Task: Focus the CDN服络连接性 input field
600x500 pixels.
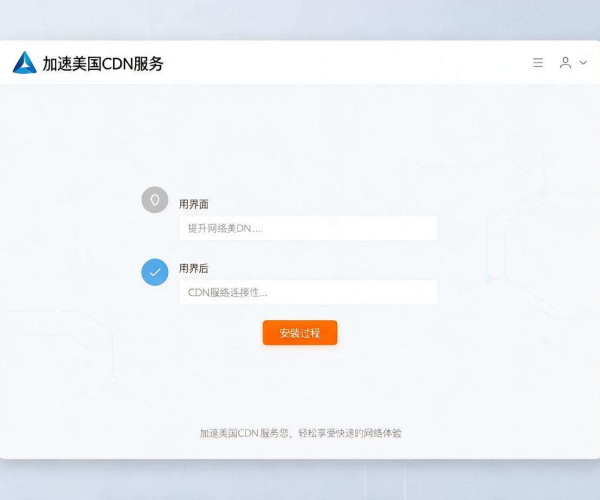Action: 308,292
